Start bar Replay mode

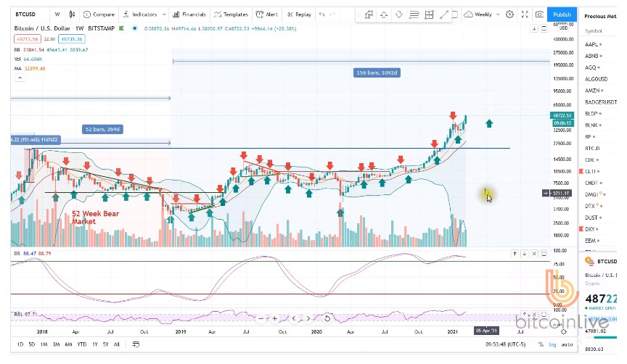coord(300,15)
